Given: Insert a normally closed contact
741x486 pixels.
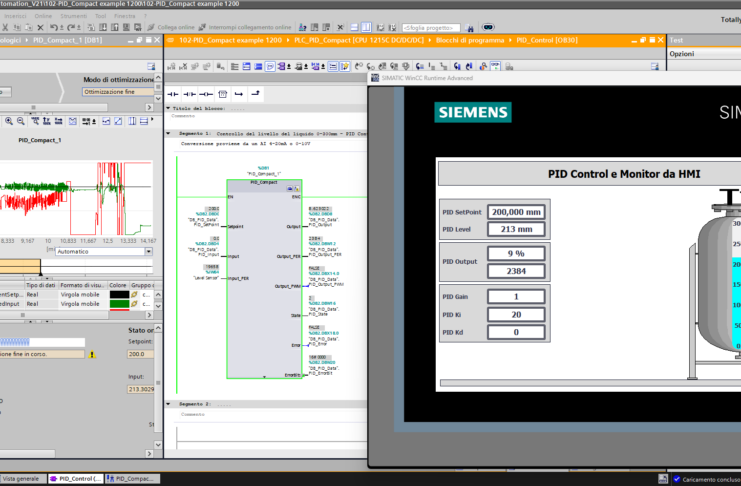Looking at the screenshot, I should click(x=190, y=94).
